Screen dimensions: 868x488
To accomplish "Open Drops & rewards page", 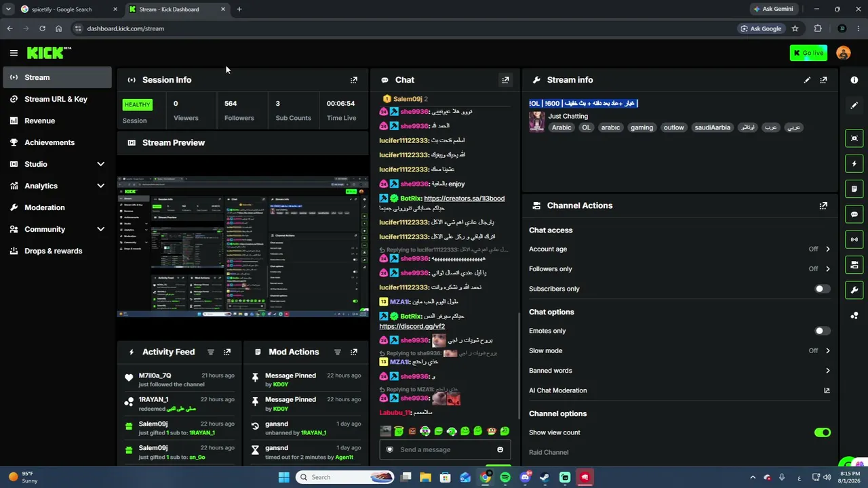I will 58,251.
